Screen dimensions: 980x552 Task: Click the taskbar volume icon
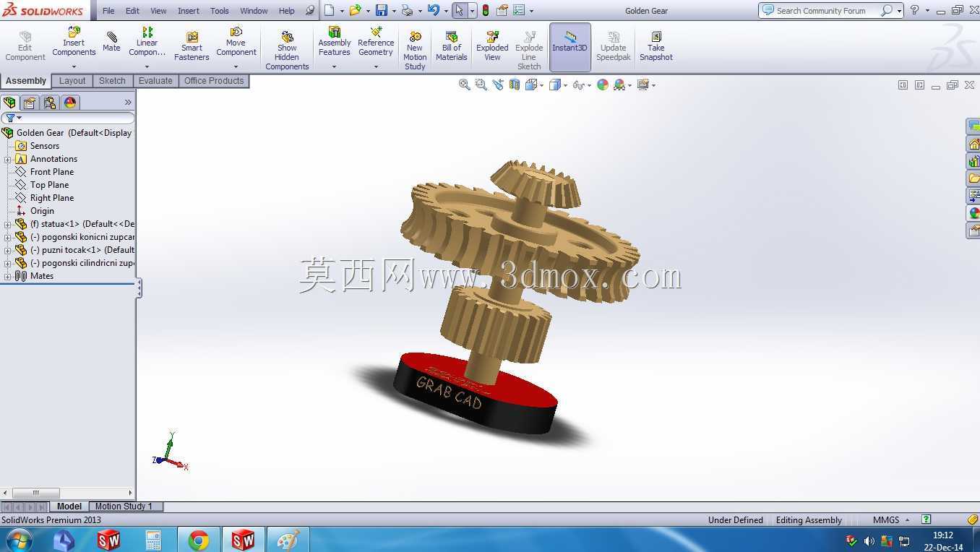click(x=869, y=540)
